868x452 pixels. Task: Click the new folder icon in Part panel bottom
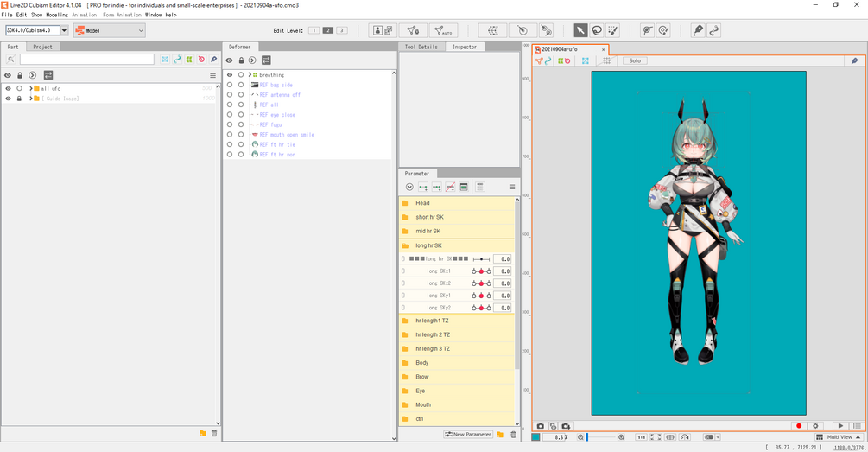tap(203, 433)
